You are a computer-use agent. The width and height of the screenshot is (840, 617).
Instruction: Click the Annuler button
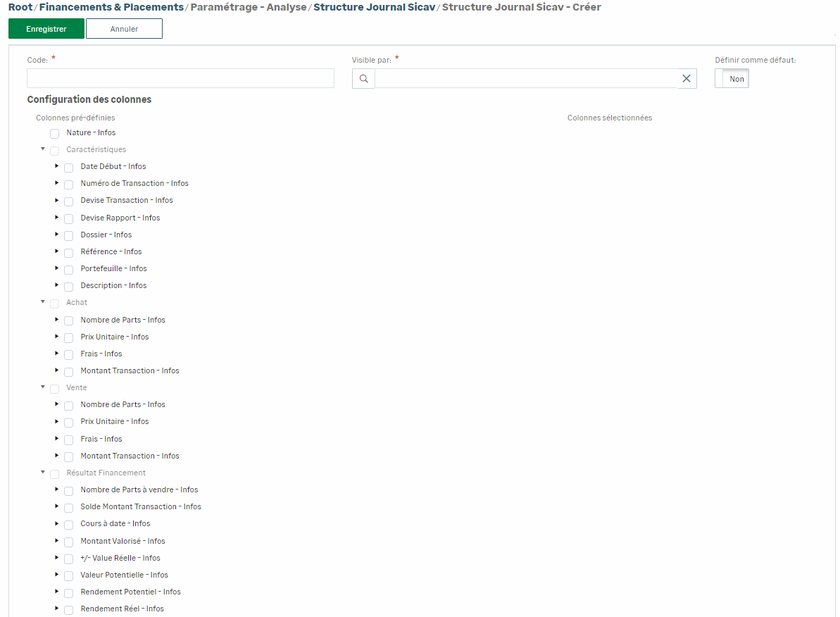124,29
